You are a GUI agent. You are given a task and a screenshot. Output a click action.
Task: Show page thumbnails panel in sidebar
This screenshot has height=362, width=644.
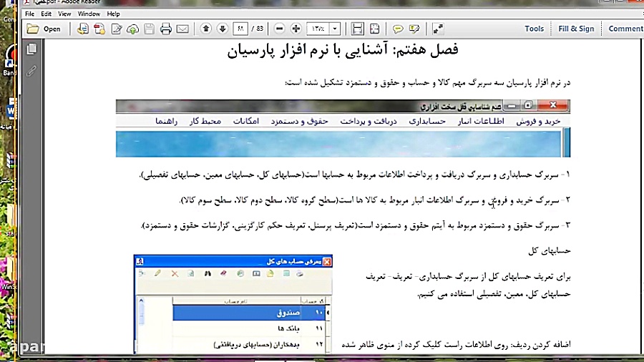point(31,49)
